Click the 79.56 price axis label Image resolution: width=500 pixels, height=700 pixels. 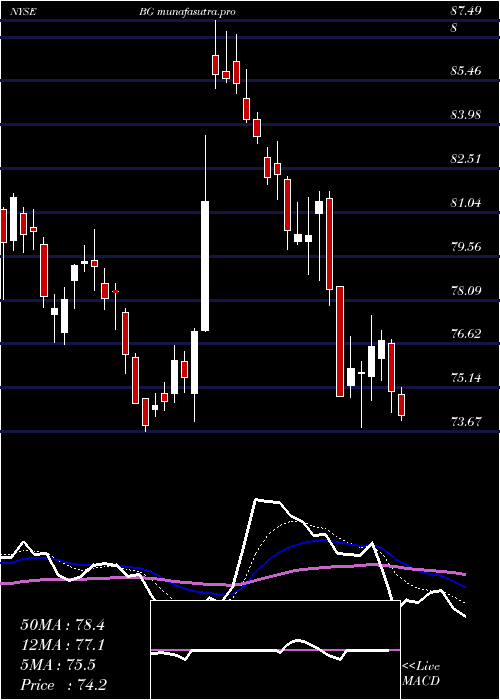pos(467,246)
